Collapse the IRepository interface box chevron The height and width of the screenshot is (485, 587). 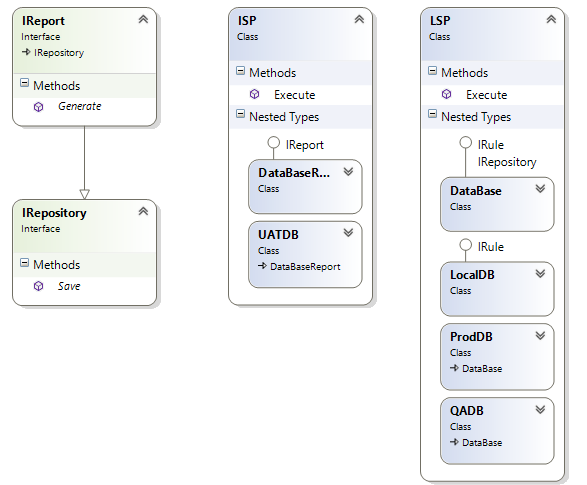click(143, 211)
